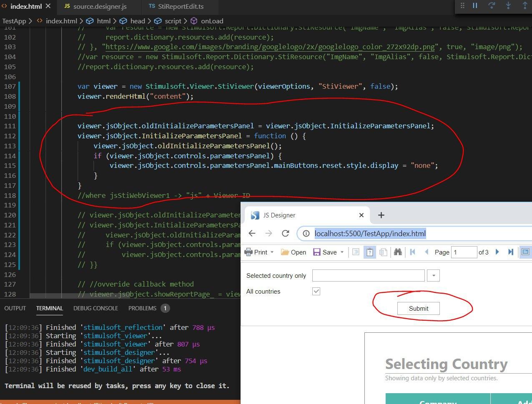This screenshot has width=532, height=404.
Task: Click the debug Step Into icon
Action: click(508, 5)
